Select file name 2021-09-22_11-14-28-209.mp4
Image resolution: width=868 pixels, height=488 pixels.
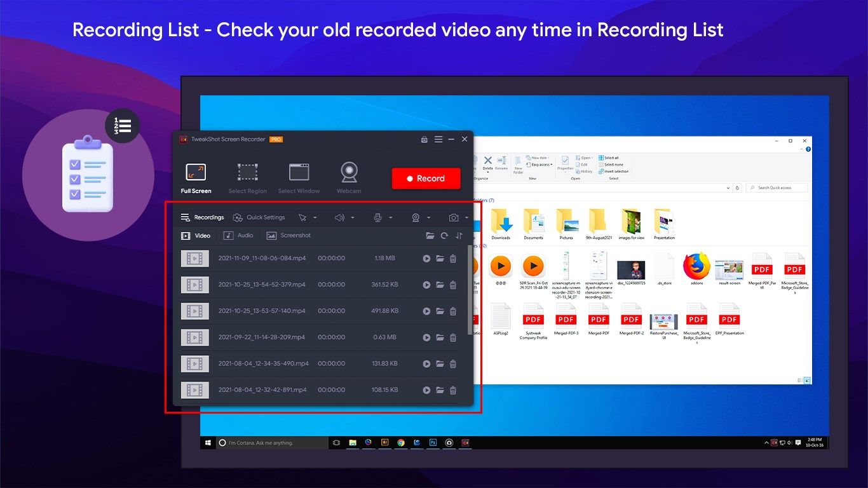tap(262, 337)
